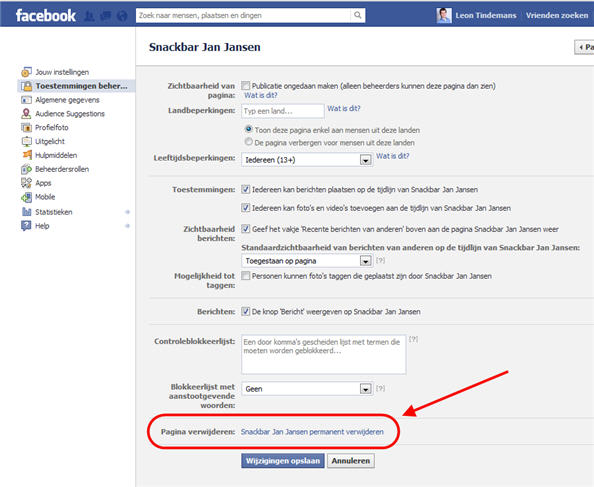Expand the Blokkeerlijst 'Geen' dropdown

coord(307,389)
